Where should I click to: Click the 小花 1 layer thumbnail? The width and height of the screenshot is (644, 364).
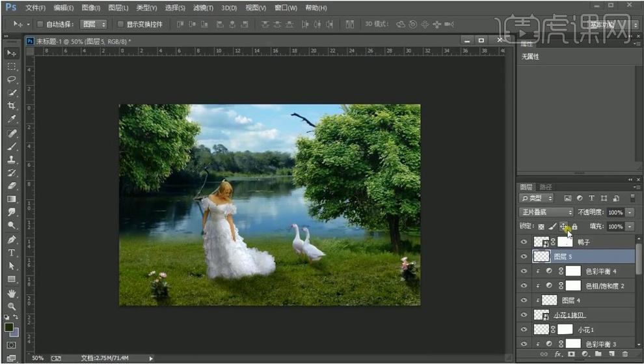click(x=541, y=329)
